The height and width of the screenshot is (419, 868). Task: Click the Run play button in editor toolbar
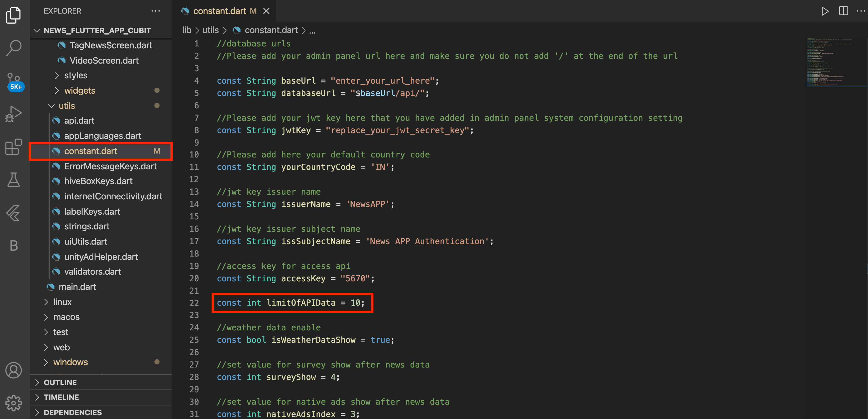pos(825,11)
